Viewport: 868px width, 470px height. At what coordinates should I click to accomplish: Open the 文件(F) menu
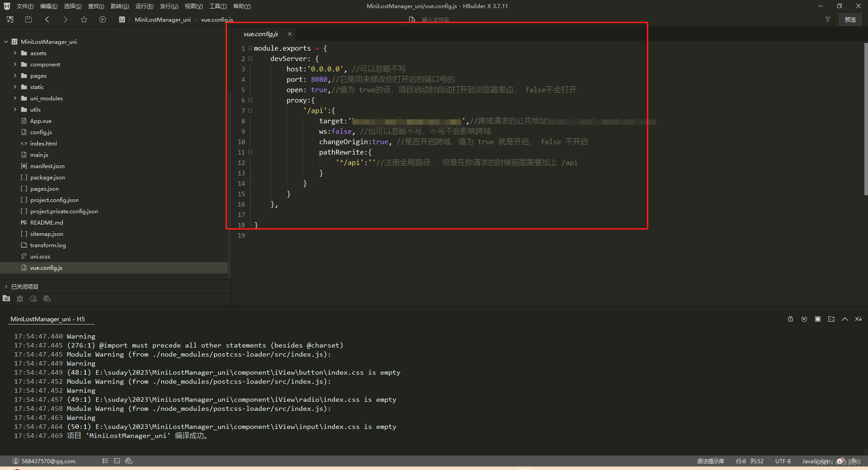25,6
